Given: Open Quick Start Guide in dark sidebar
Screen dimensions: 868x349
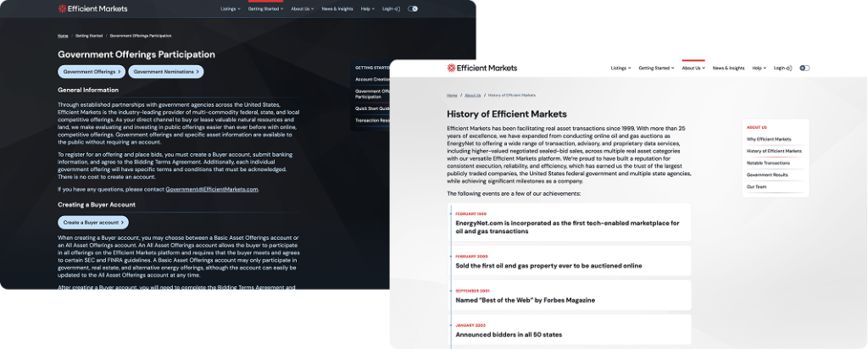Looking at the screenshot, I should pyautogui.click(x=373, y=108).
